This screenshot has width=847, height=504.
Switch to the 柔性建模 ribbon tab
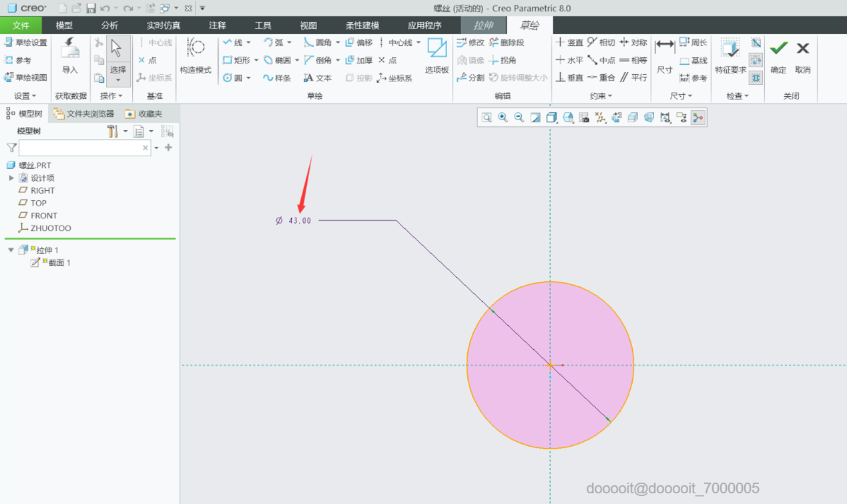point(362,25)
